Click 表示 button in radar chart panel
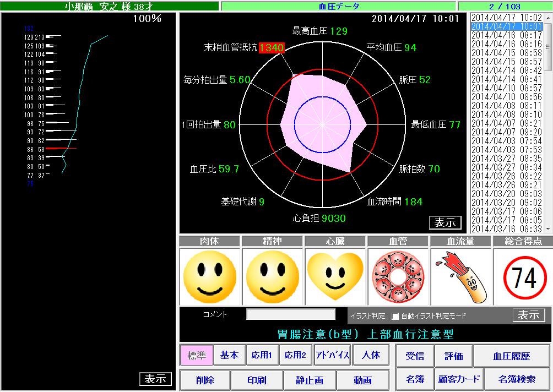Viewport: 553px width, 392px height. coord(445,222)
